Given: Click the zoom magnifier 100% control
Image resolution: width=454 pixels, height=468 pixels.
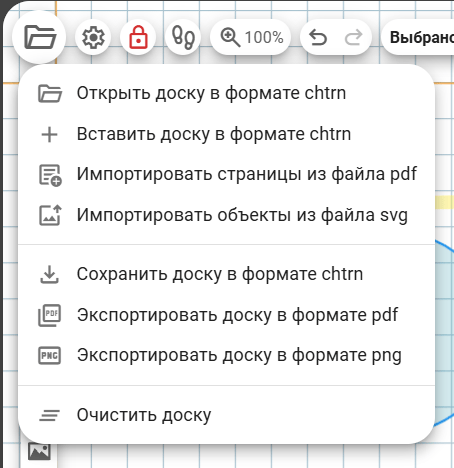Looking at the screenshot, I should point(250,37).
